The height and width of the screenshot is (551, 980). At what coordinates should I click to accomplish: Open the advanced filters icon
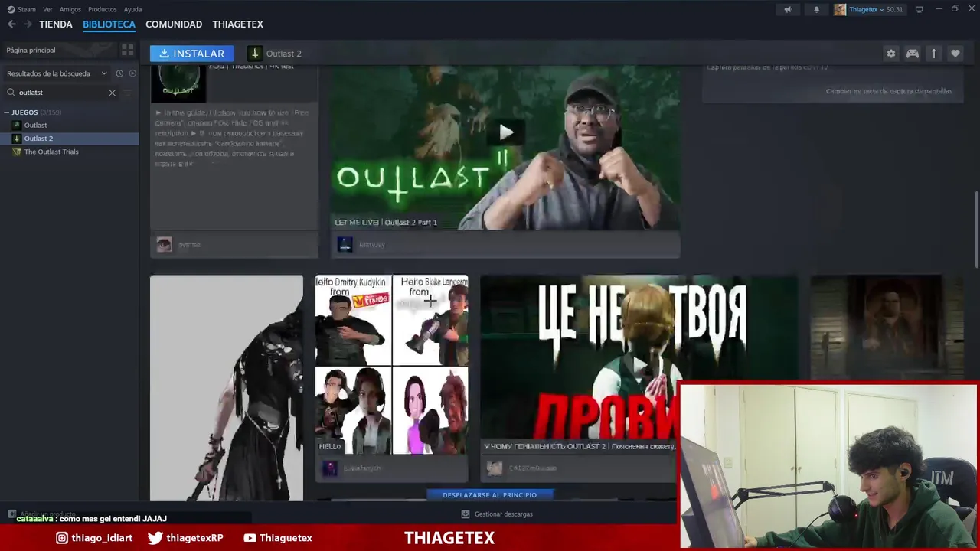[128, 93]
